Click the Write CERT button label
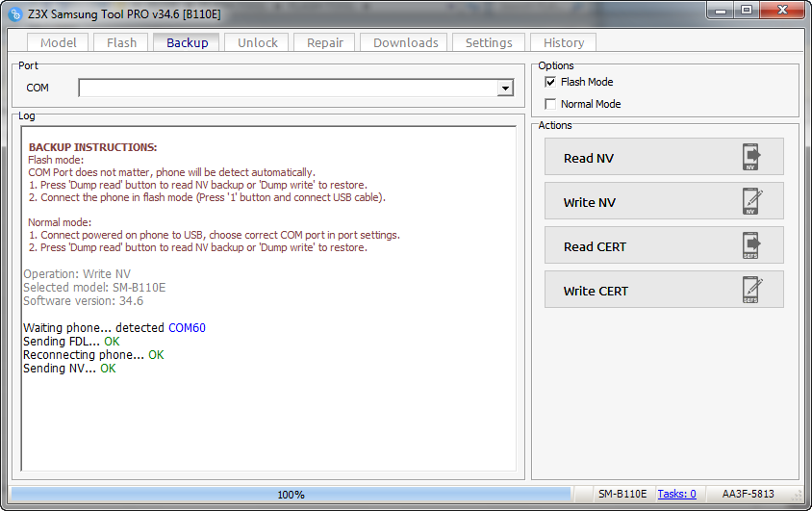This screenshot has height=511, width=812. tap(596, 291)
